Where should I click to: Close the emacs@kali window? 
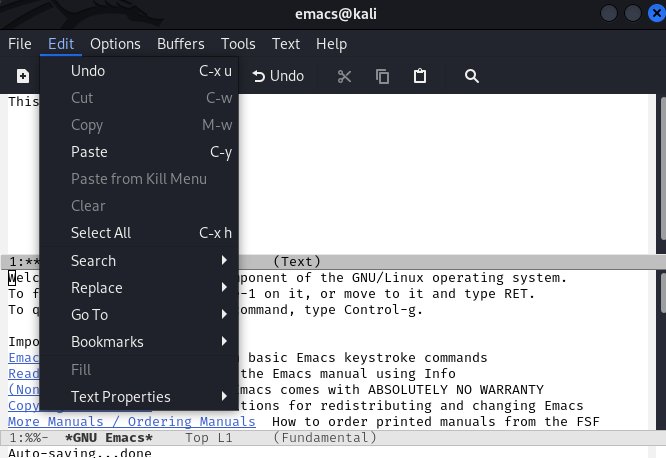coord(657,13)
